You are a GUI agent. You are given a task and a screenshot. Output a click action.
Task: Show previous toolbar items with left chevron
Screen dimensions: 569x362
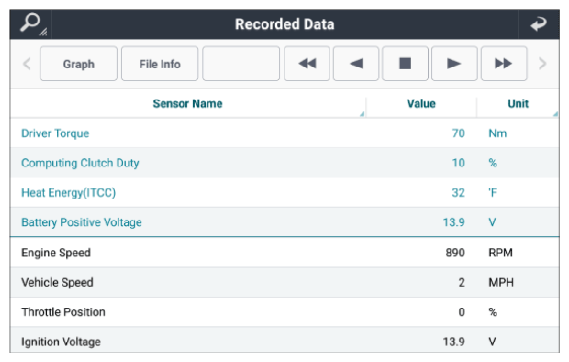26,63
